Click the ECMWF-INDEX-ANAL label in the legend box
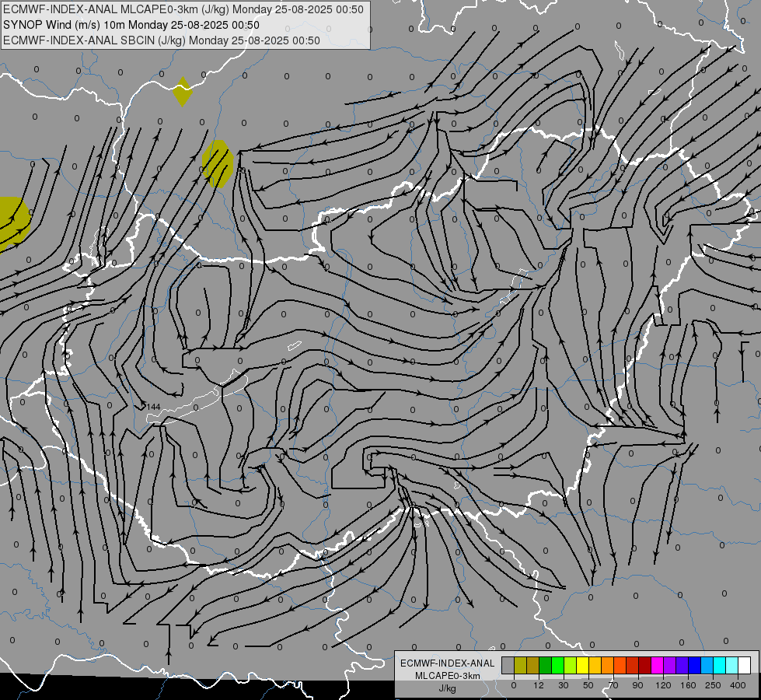The width and height of the screenshot is (761, 700). [x=447, y=663]
